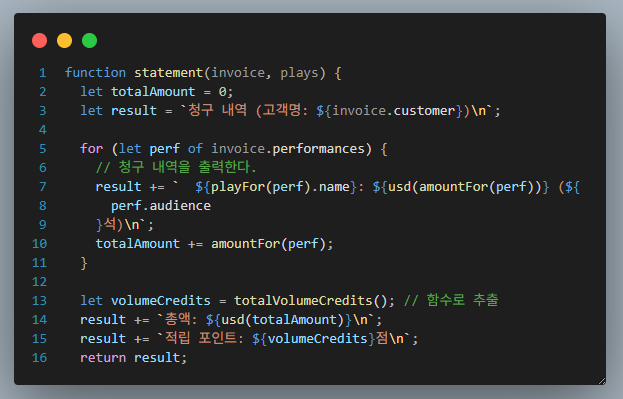623x399 pixels.
Task: Click the green maximize dot
Action: 89,41
